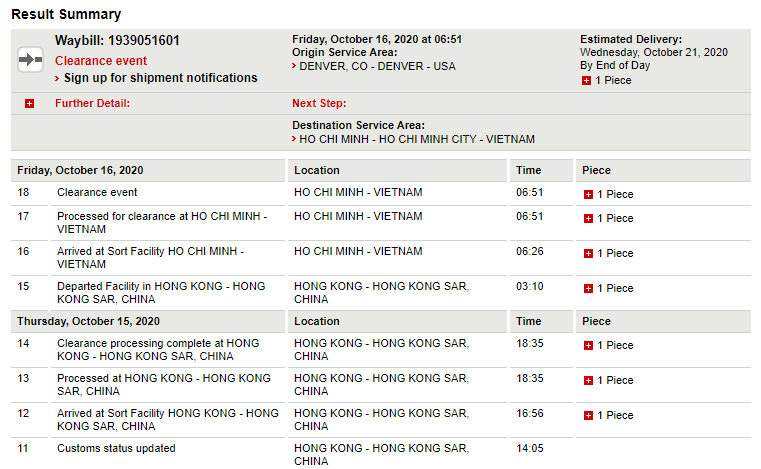The height and width of the screenshot is (469, 761).
Task: Click the shipment transit arrow icon
Action: tap(30, 60)
